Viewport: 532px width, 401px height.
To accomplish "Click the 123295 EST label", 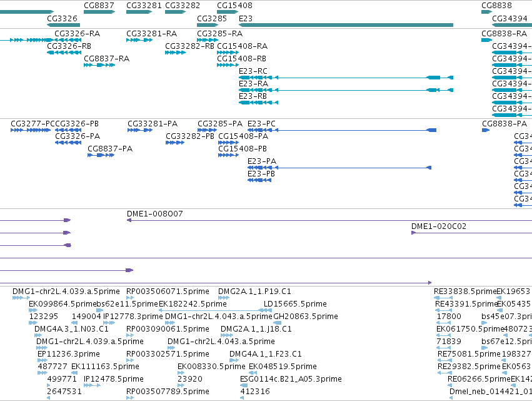I will (43, 317).
